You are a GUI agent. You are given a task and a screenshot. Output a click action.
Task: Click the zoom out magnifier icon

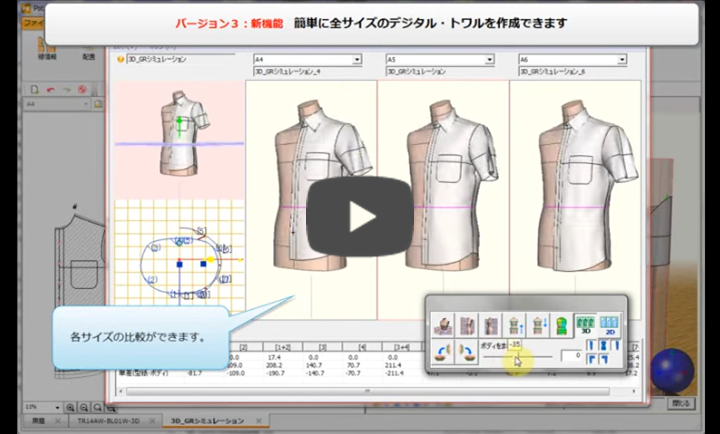83,407
